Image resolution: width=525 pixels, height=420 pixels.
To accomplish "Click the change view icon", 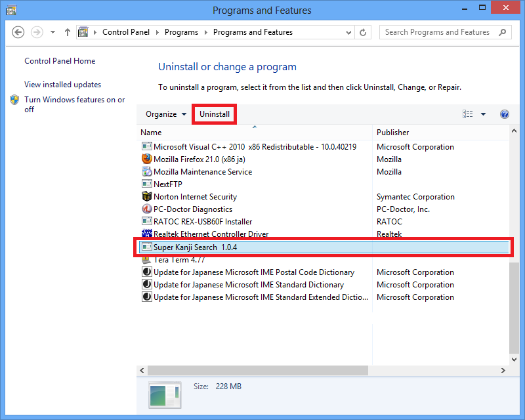I will pos(467,114).
